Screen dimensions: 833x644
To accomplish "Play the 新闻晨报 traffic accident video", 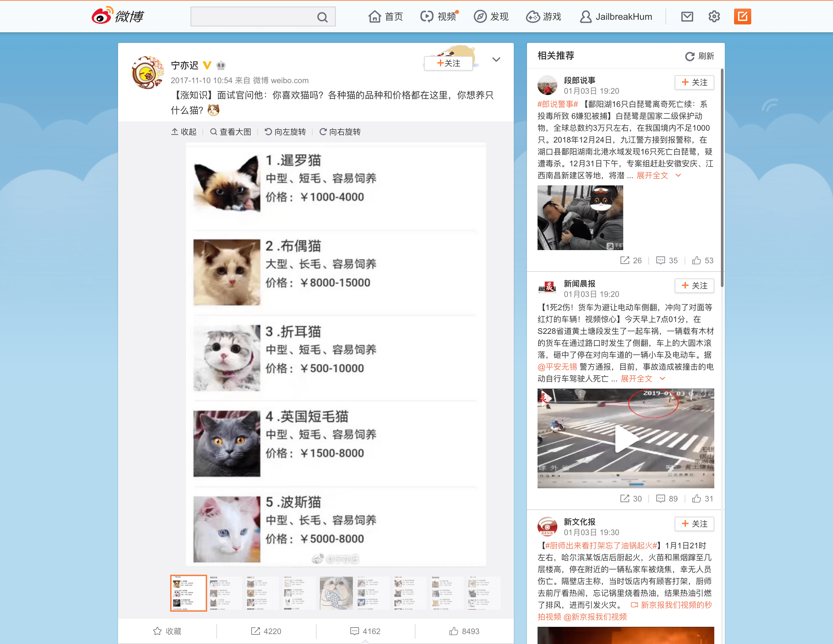I will [x=626, y=438].
